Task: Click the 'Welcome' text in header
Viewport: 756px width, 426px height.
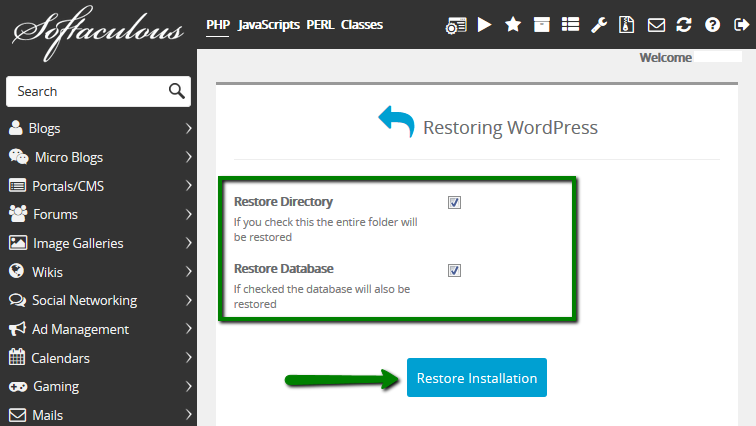Action: click(x=665, y=57)
